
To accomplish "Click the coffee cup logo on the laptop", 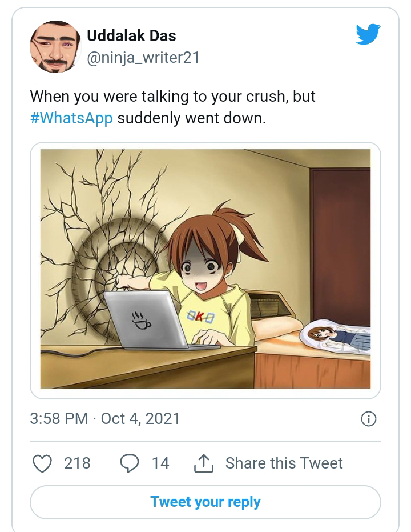I will click(140, 319).
